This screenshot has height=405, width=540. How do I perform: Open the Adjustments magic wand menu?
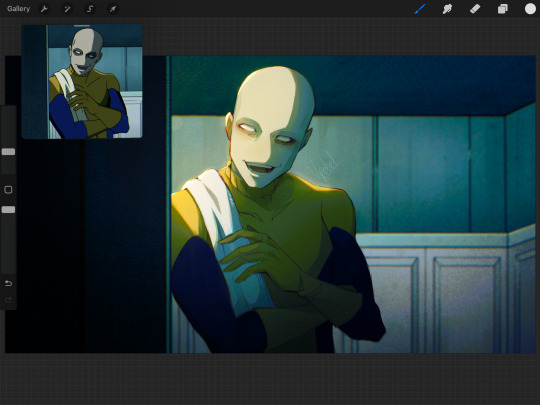[x=67, y=9]
